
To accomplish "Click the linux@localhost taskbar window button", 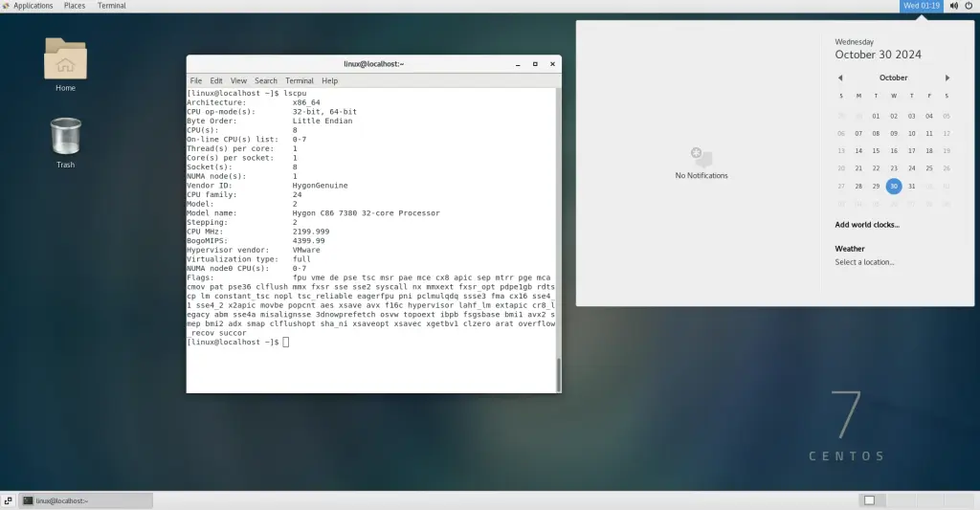I will [86, 500].
